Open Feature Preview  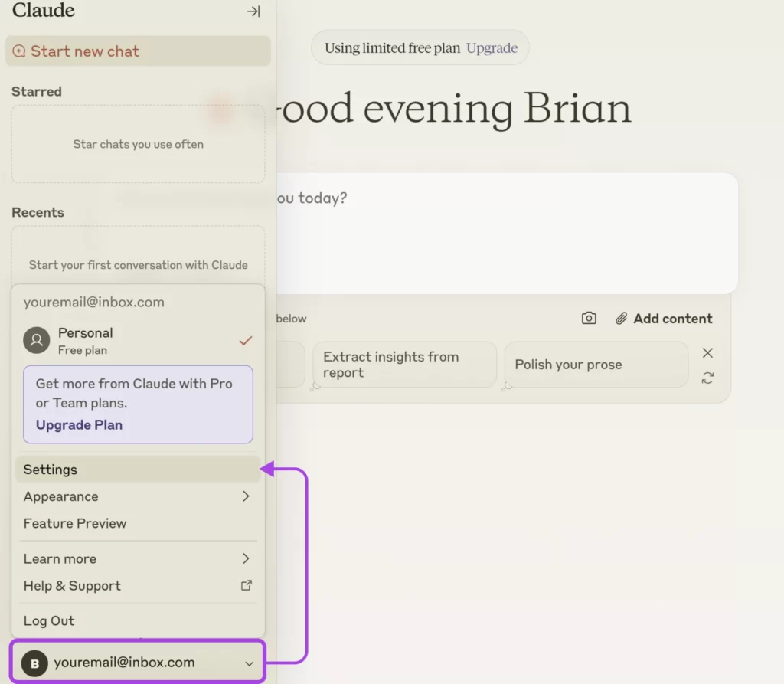click(138, 523)
